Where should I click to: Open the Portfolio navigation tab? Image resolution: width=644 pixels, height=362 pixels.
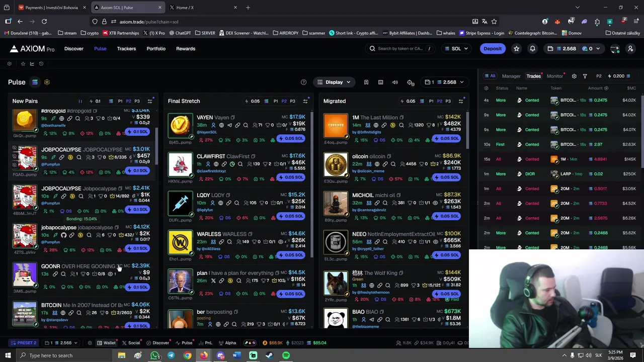point(156,49)
